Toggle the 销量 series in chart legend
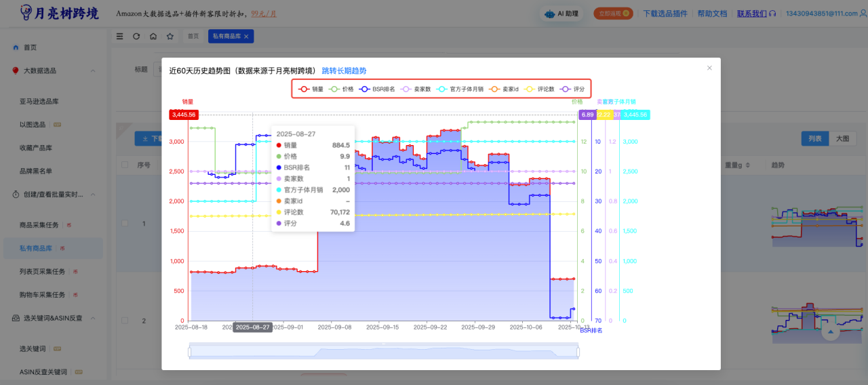 tap(311, 89)
